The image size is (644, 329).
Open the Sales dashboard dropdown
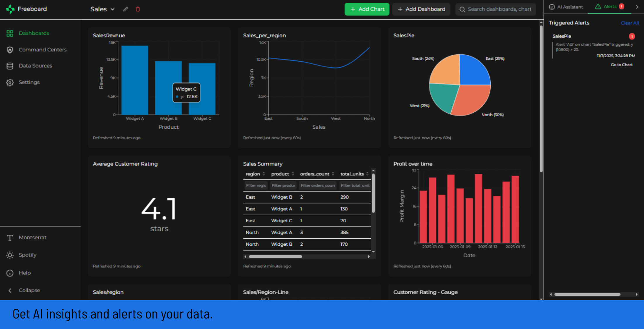point(102,9)
